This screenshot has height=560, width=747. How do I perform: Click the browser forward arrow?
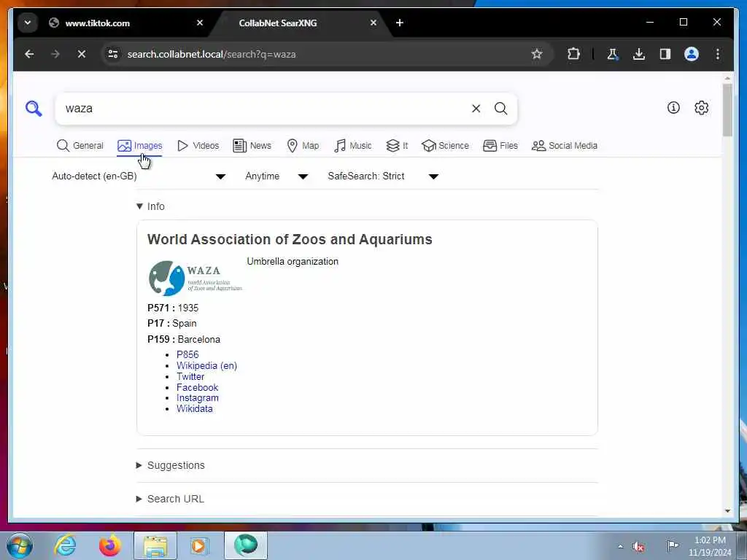[55, 54]
